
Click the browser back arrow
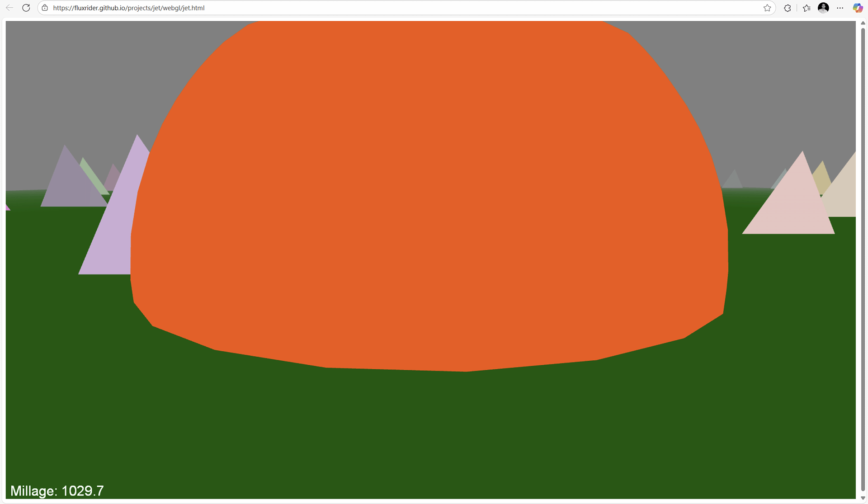click(x=9, y=8)
